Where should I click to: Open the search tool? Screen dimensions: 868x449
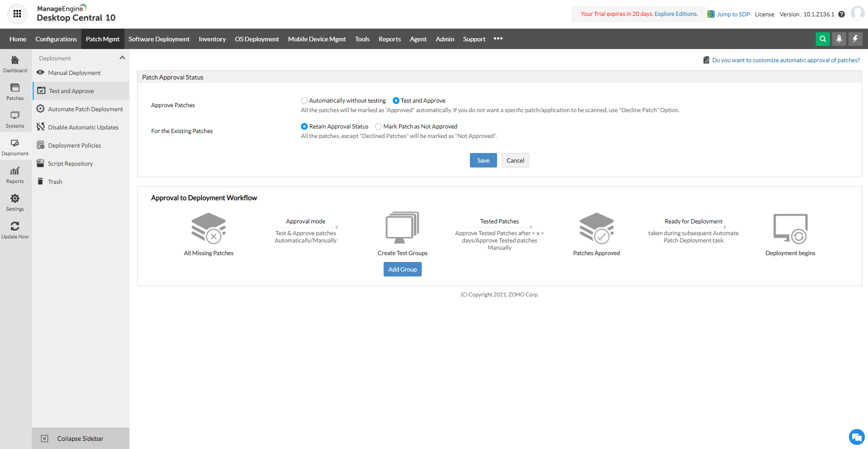point(823,39)
